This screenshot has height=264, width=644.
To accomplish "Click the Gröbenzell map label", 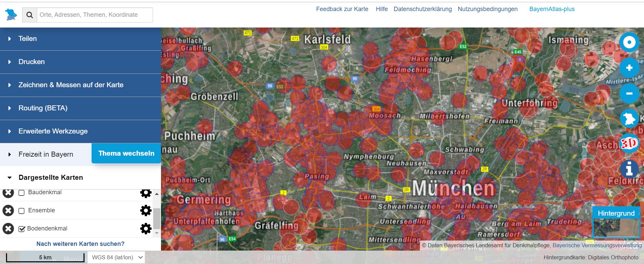I will click(214, 97).
